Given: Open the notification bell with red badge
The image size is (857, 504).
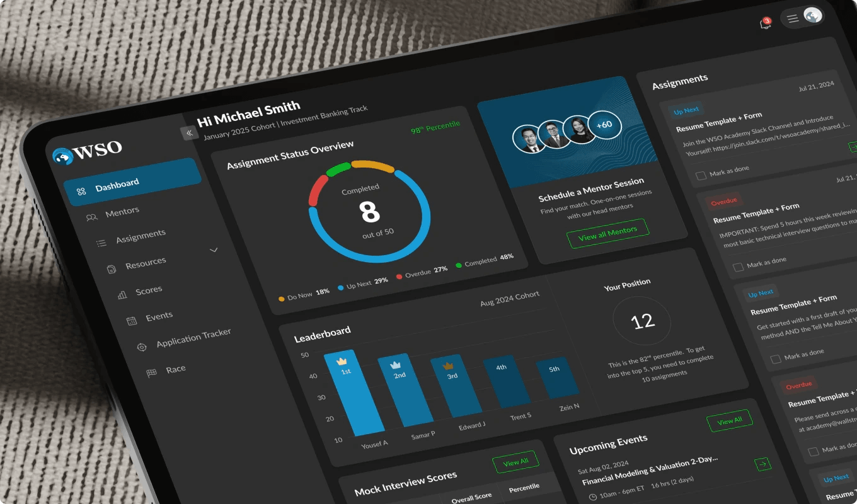Looking at the screenshot, I should coord(766,24).
